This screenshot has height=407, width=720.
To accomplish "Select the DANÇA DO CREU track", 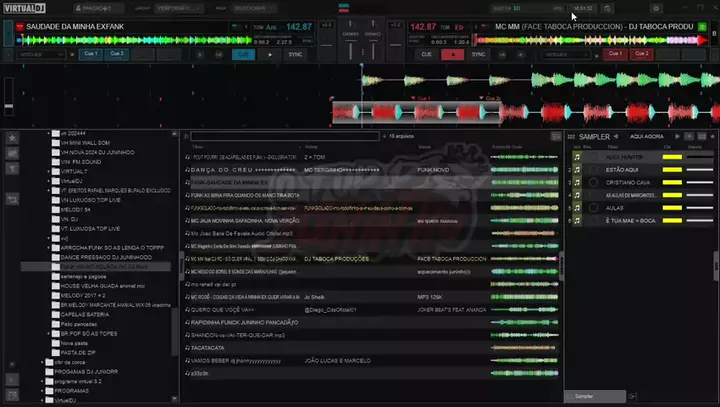I will pyautogui.click(x=371, y=170).
